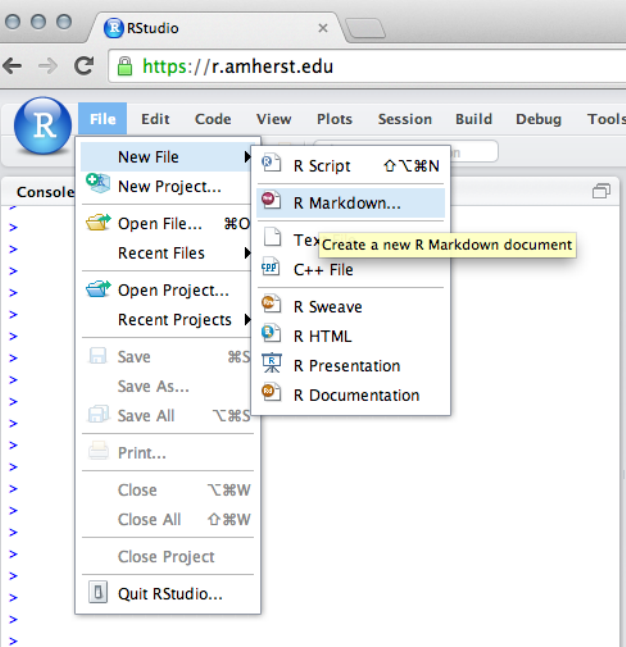Screen dimensions: 626x647
Task: Click the Save As... menu entry
Action: click(167, 387)
